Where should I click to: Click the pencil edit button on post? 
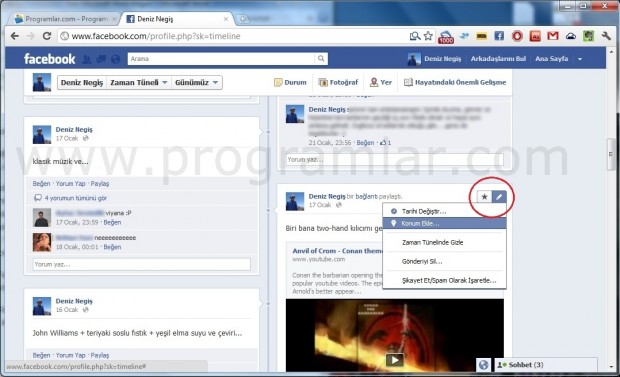pos(499,197)
